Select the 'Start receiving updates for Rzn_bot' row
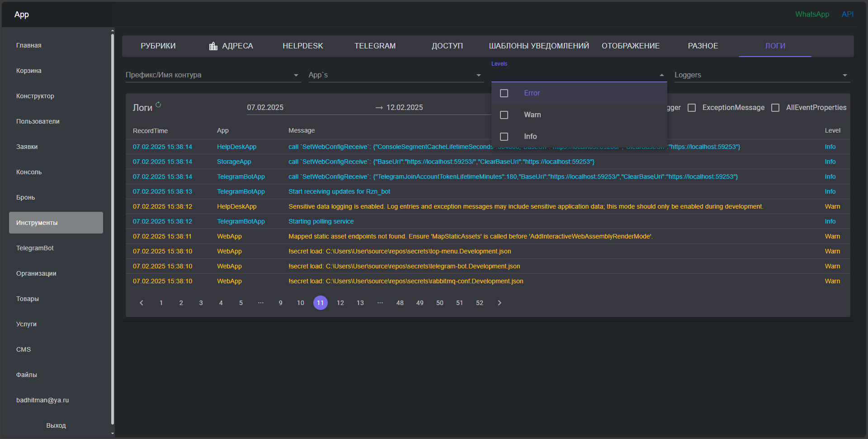 pyautogui.click(x=488, y=191)
